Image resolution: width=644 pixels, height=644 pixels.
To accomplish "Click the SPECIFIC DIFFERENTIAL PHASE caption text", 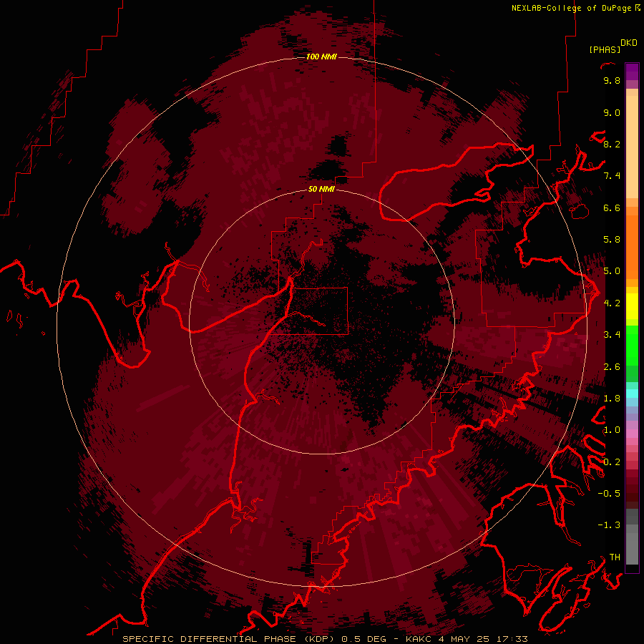I will click(x=209, y=639).
